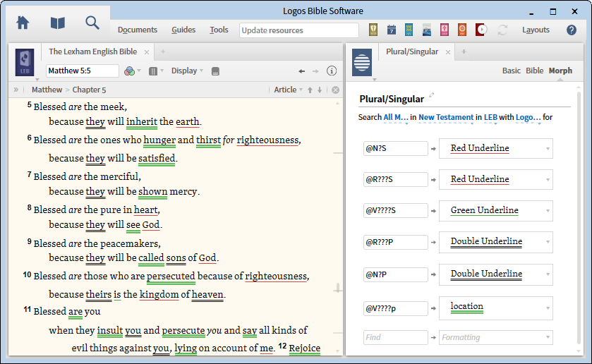
Task: Select The Lexham English Bible tab
Action: 92,51
